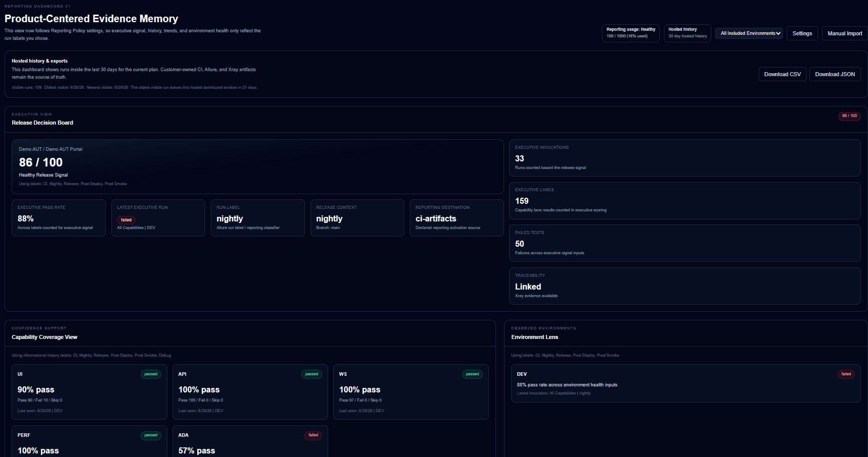Image resolution: width=868 pixels, height=457 pixels.
Task: Click the failed badge on the DEV environment card
Action: coord(846,374)
